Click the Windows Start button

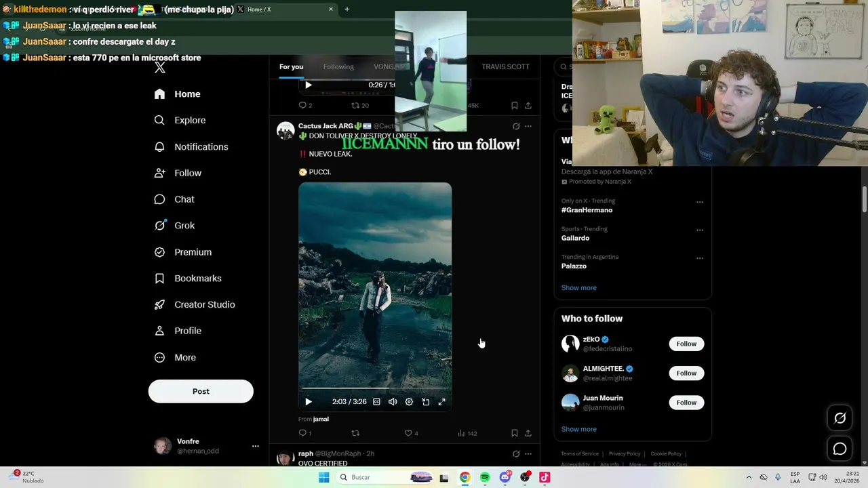coord(323,477)
